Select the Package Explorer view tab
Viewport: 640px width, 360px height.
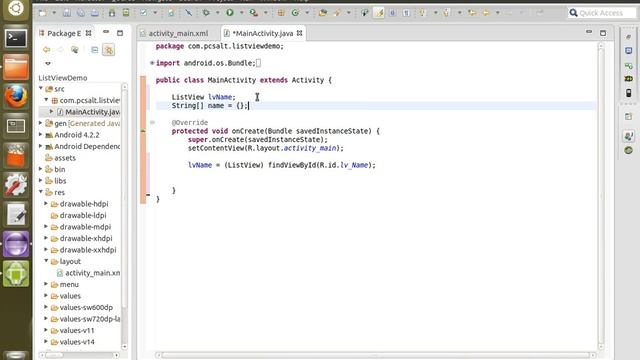point(64,33)
